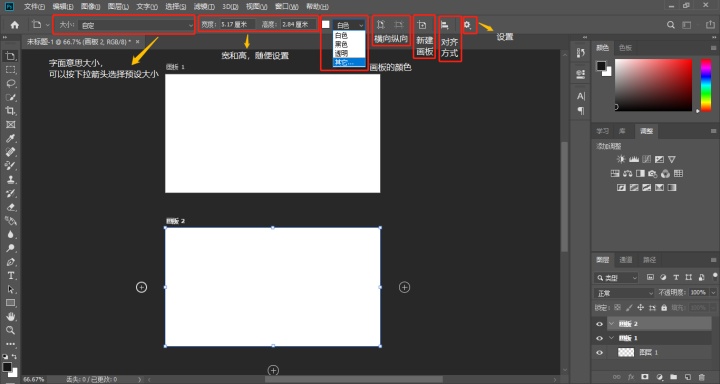Select the Eyedropper tool
The image size is (720, 384).
point(10,138)
